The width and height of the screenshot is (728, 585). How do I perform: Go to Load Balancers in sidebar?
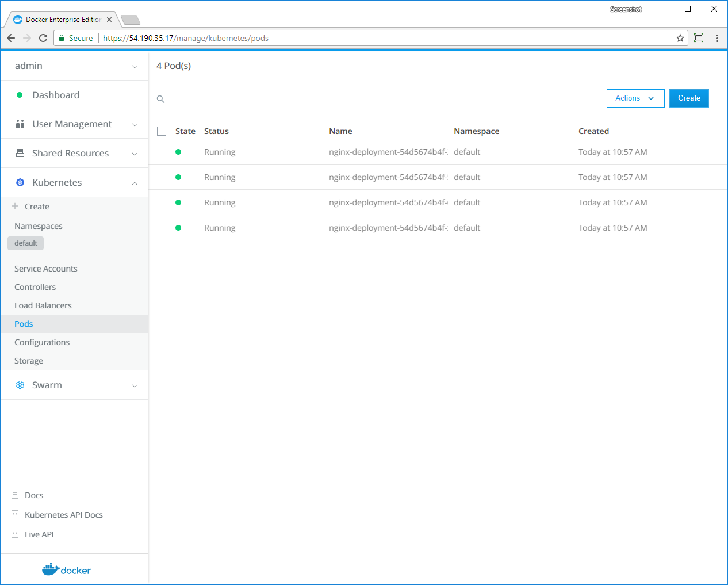point(43,305)
